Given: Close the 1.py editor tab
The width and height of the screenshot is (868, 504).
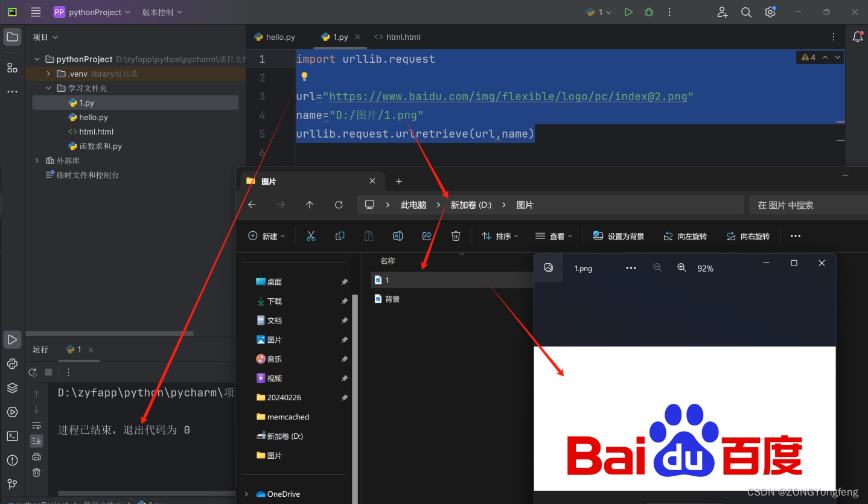Looking at the screenshot, I should point(358,37).
